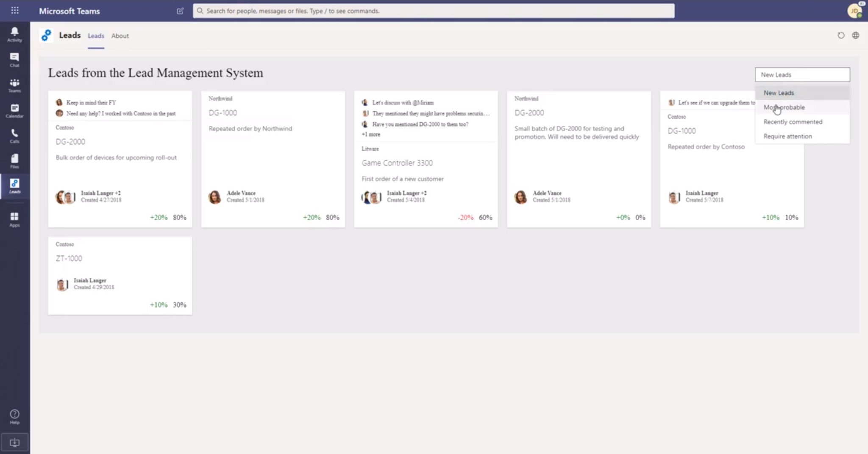Click the globe website icon
Viewport: 868px width, 454px height.
coord(856,36)
